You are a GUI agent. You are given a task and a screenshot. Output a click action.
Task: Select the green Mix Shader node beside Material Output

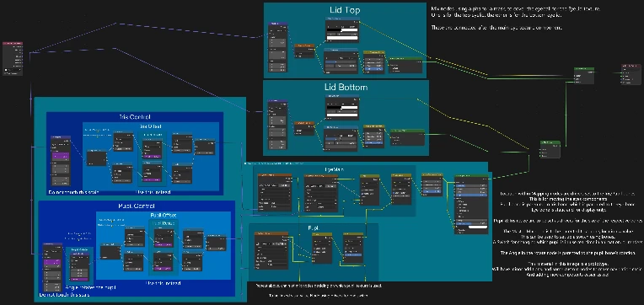pyautogui.click(x=583, y=76)
